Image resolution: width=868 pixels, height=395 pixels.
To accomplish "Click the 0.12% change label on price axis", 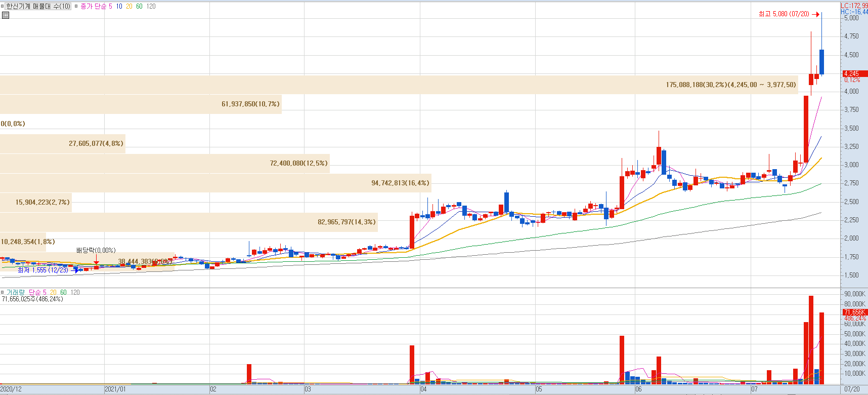I will [x=852, y=80].
